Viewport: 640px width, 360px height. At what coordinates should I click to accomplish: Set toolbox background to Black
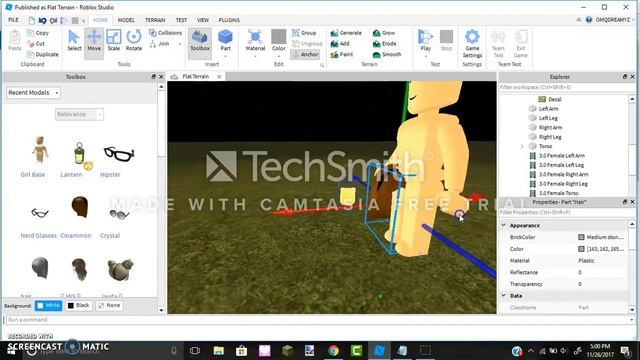pyautogui.click(x=78, y=305)
